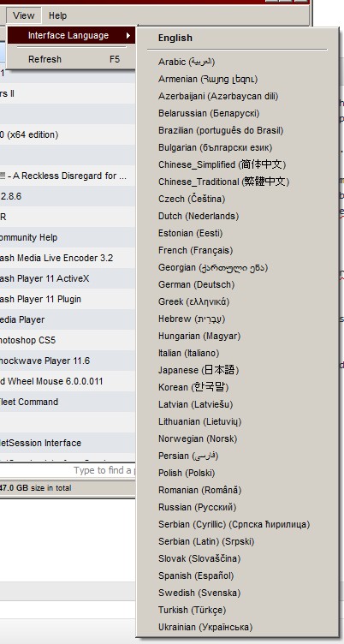Screen dimensions: 344x644
Task: Select 'hockwave Player 11.6' row
Action: click(68, 361)
